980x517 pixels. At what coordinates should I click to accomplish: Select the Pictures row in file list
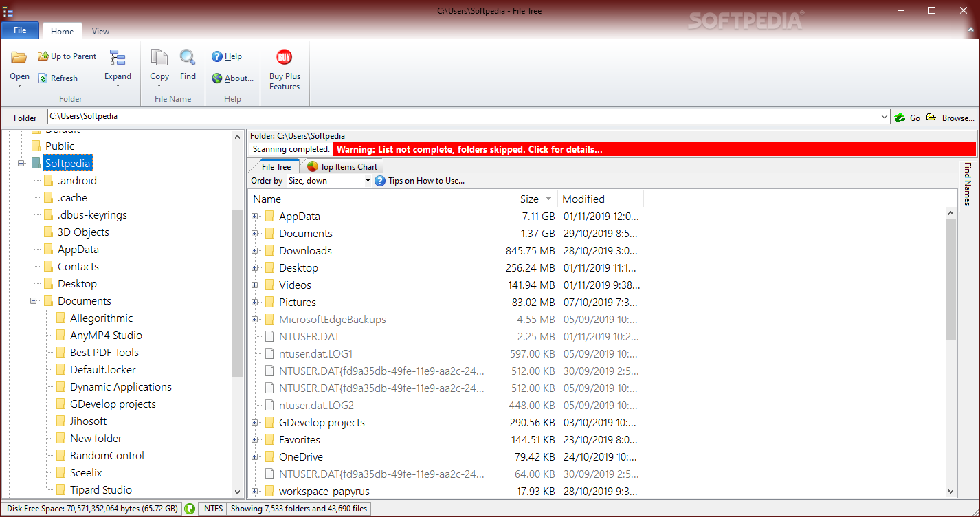coord(447,302)
